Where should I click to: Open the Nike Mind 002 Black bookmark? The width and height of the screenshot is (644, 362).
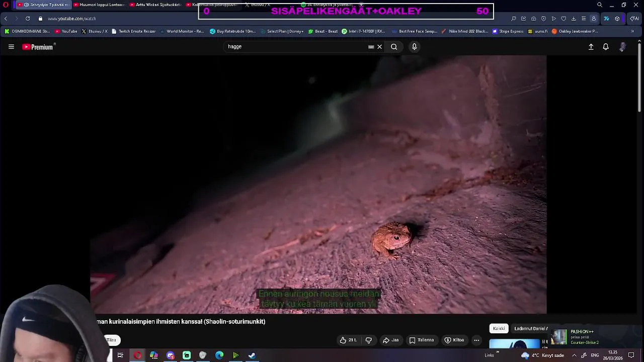pos(464,31)
